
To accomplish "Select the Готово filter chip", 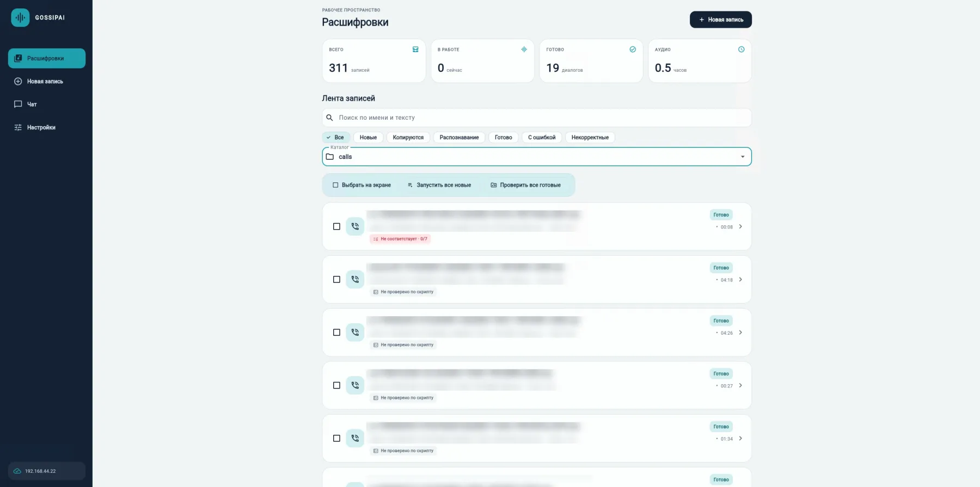I will coord(504,138).
